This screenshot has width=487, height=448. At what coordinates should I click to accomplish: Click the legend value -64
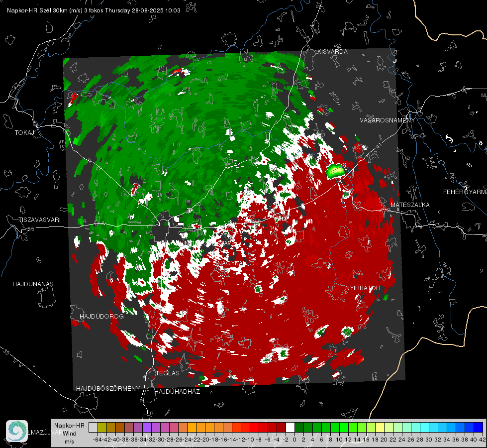pos(97,440)
